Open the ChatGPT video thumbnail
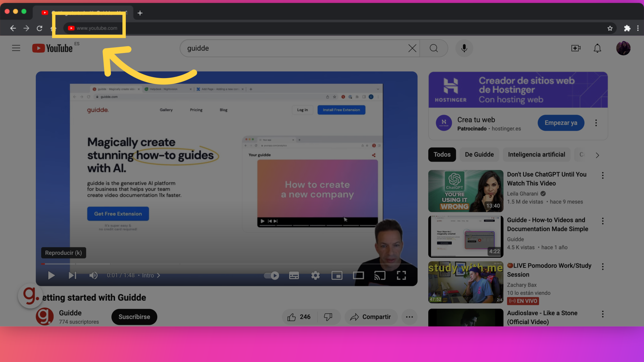The width and height of the screenshot is (644, 362). click(x=466, y=191)
